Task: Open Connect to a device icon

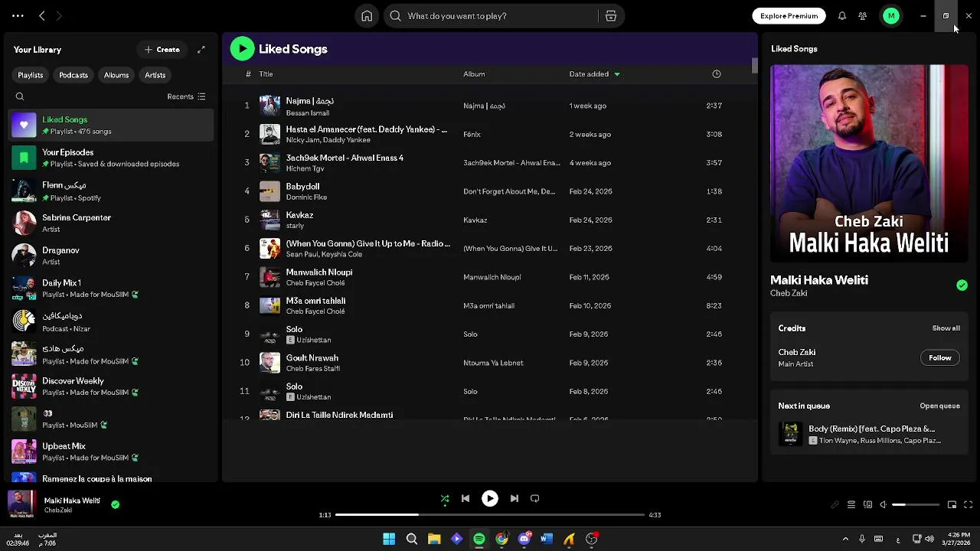Action: point(867,505)
